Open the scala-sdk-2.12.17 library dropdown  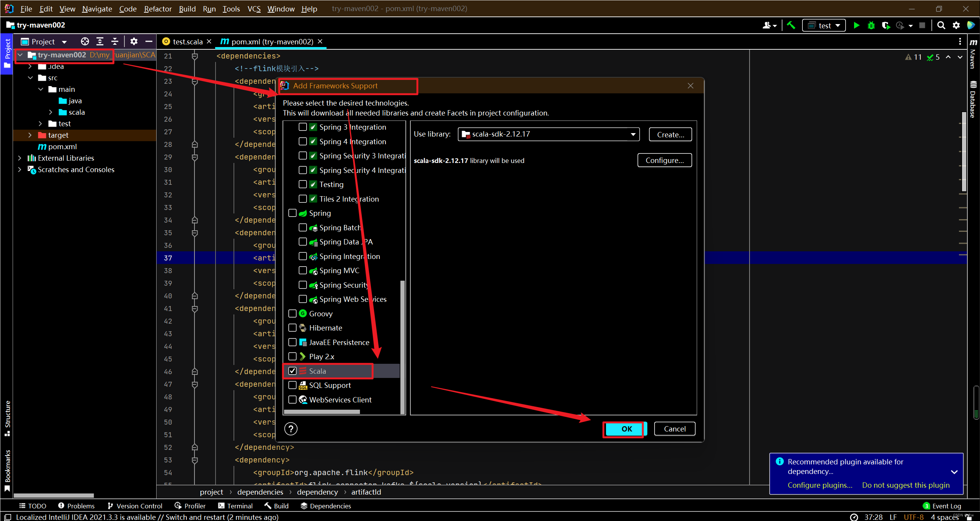(633, 134)
